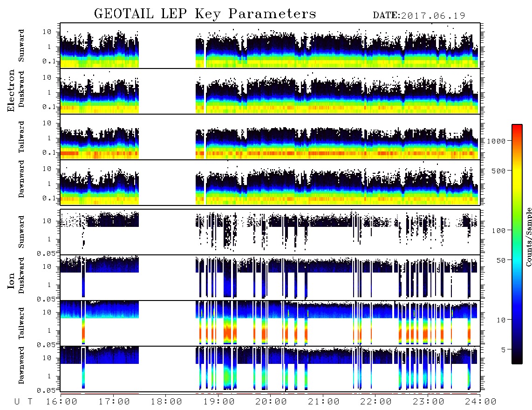Click the Electron Dawnward spectrogram plot area
Image resolution: width=532 pixels, height=410 pixels.
pyautogui.click(x=270, y=183)
